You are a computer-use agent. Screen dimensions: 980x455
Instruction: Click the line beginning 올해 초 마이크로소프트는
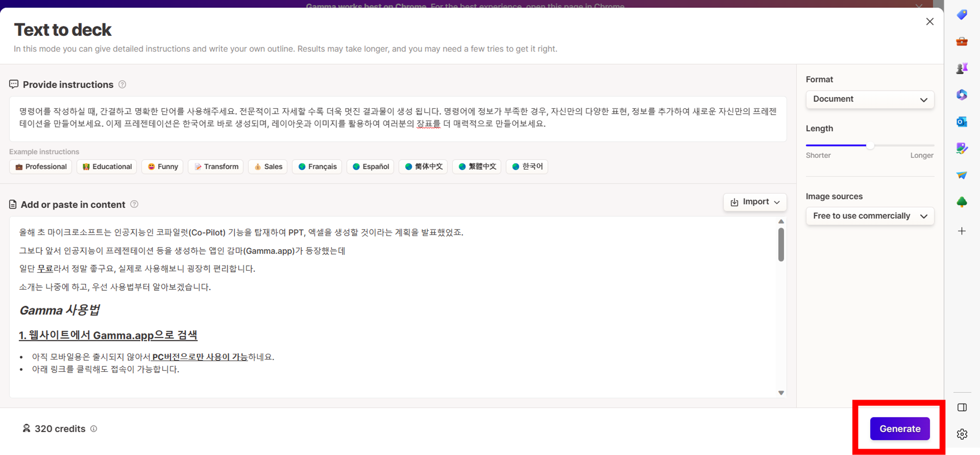241,232
